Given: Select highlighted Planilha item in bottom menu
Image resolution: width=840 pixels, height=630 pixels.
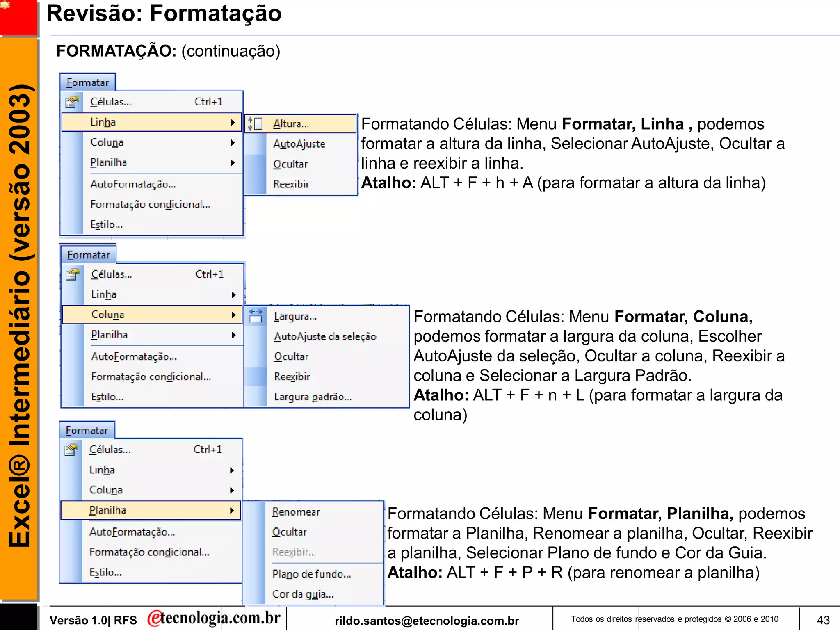Looking at the screenshot, I should (x=151, y=510).
